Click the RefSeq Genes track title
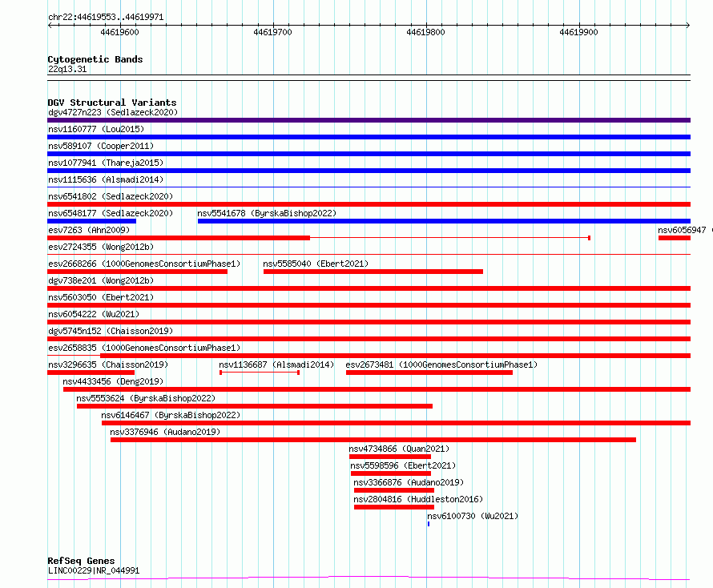 [x=82, y=561]
